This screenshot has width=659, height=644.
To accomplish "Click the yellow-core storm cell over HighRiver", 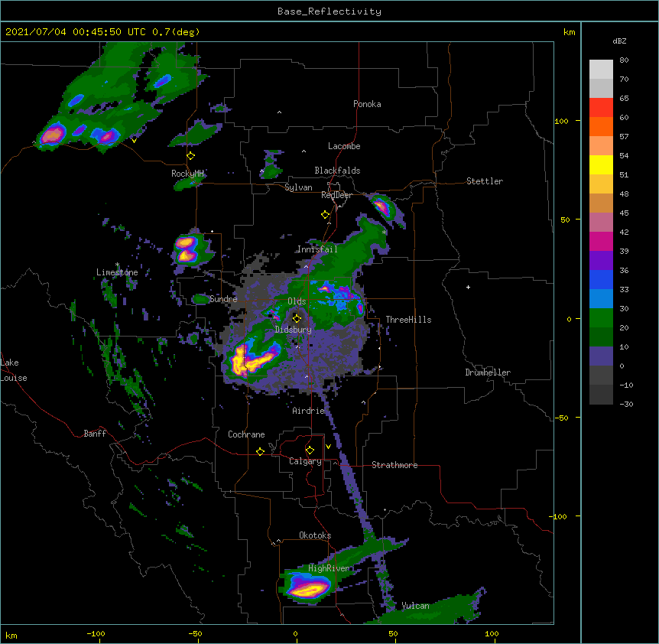I will pos(310,587).
